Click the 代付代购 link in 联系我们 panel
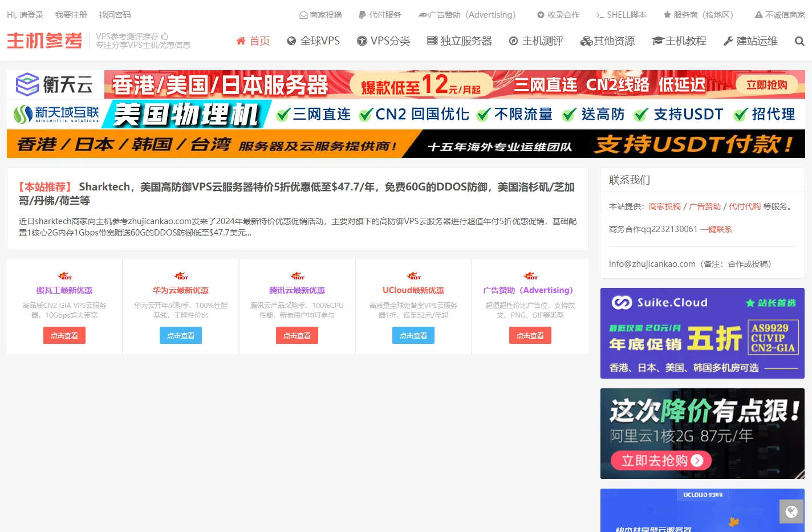The image size is (812, 532). pyautogui.click(x=745, y=206)
